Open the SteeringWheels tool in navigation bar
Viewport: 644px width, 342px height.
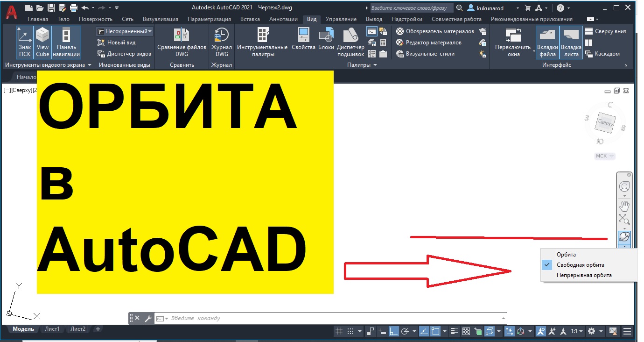point(624,186)
